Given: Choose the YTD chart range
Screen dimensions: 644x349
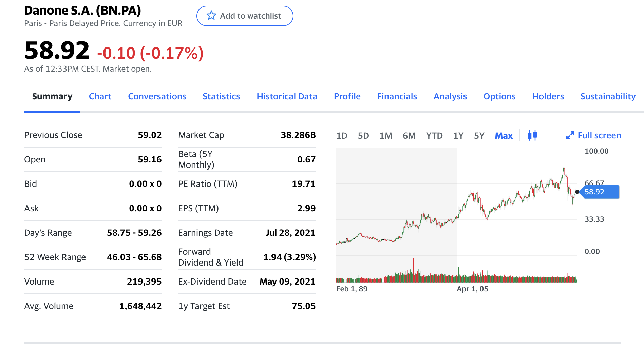Looking at the screenshot, I should point(434,136).
